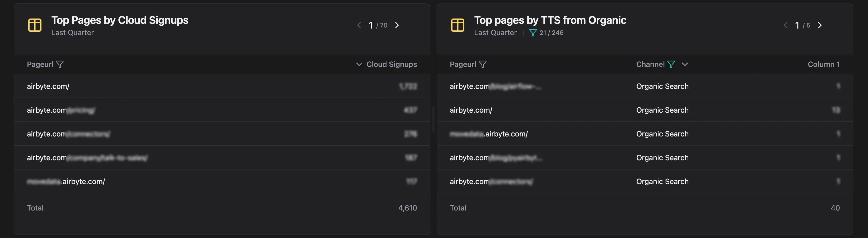Toggle sort arrow on Cloud Signups column

[x=359, y=64]
